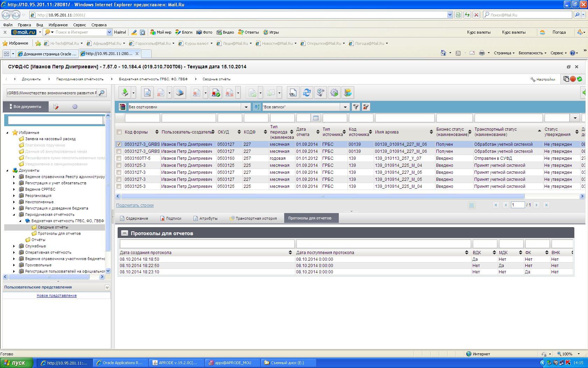Screen dimensions: 588x368
Task: Switch to the 'Содержание' tab
Action: pos(134,218)
